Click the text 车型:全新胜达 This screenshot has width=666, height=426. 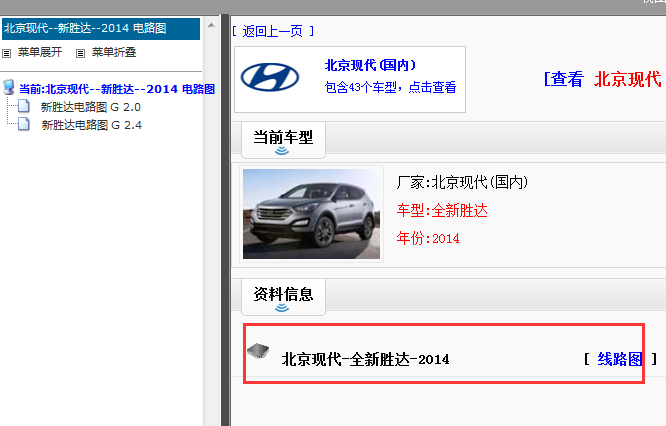click(x=442, y=211)
